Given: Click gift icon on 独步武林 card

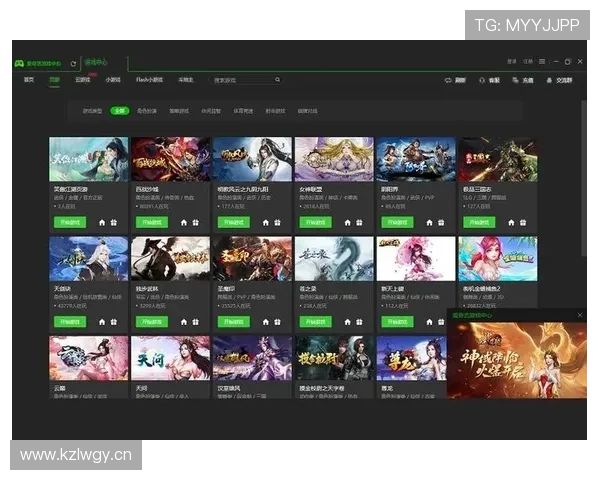Looking at the screenshot, I should tap(196, 322).
